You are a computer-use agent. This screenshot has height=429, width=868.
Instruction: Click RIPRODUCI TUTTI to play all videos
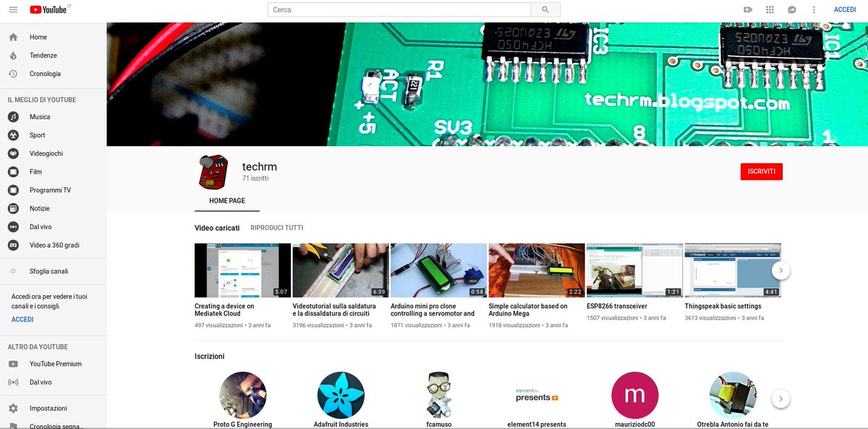pos(277,227)
